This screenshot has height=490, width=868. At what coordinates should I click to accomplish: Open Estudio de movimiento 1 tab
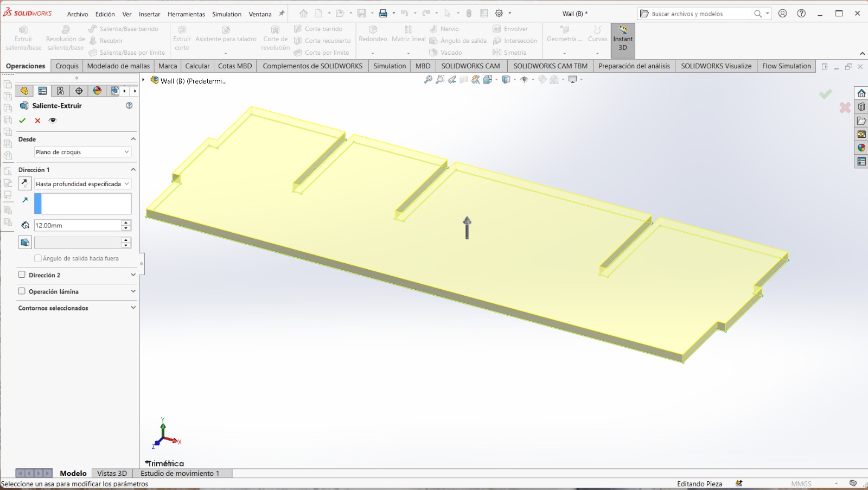180,473
